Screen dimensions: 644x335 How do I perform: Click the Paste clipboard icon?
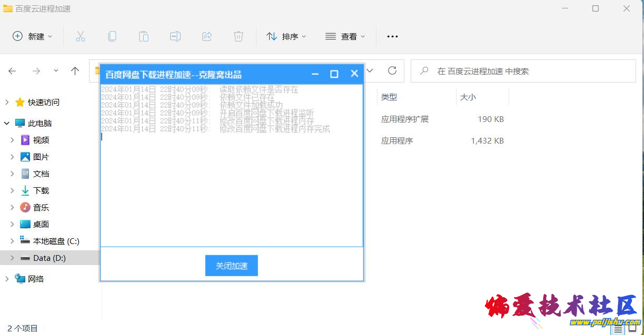pos(143,36)
